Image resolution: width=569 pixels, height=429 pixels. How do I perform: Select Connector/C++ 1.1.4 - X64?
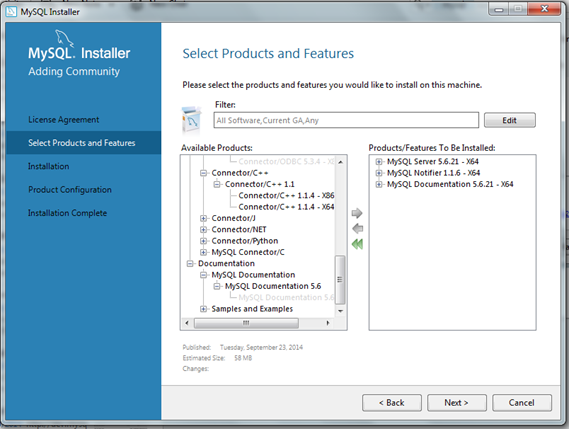[286, 207]
